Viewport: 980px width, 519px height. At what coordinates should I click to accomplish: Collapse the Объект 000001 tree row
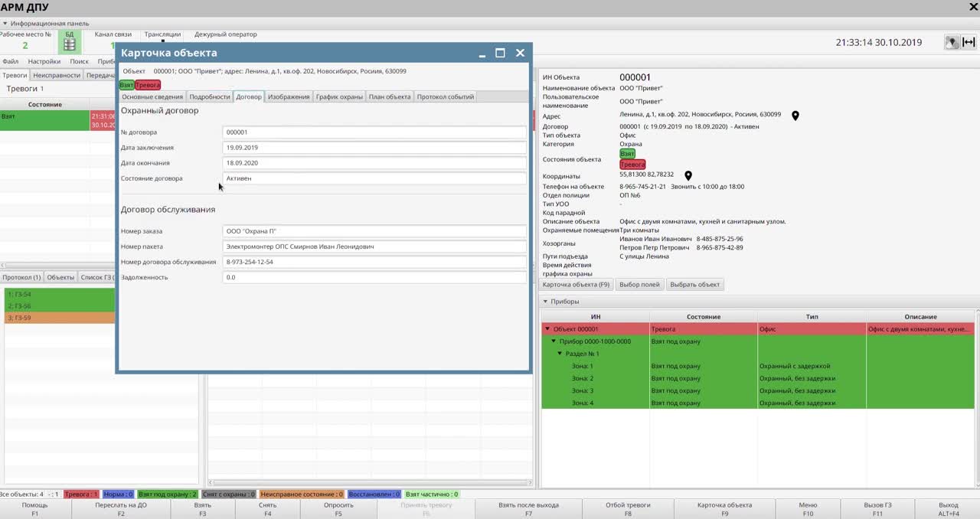point(547,329)
